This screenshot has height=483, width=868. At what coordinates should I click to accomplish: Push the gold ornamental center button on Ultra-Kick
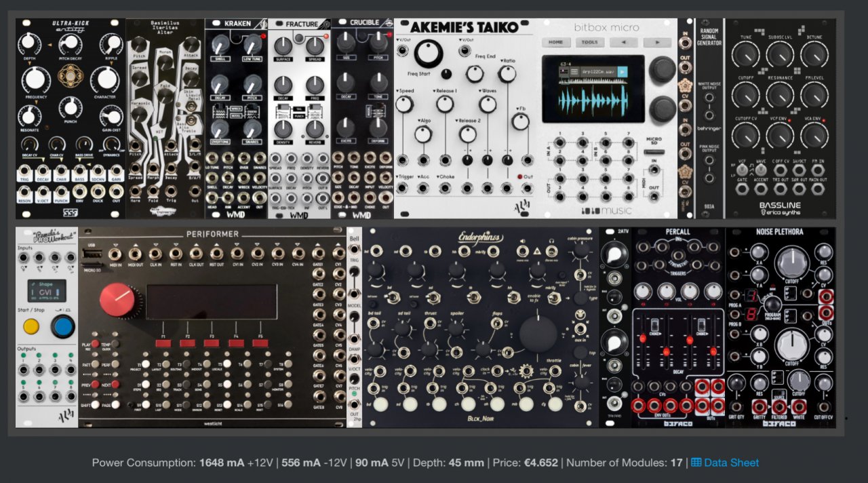71,75
